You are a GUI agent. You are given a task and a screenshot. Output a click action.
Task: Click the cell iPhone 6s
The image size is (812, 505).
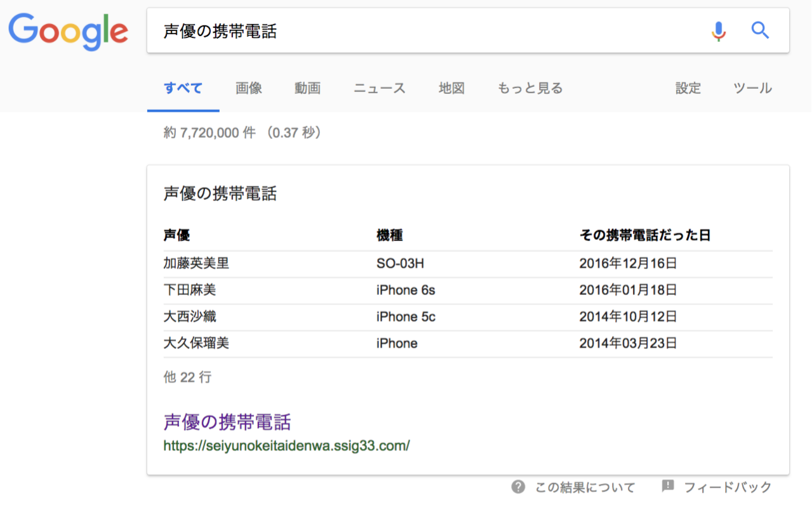pos(406,290)
